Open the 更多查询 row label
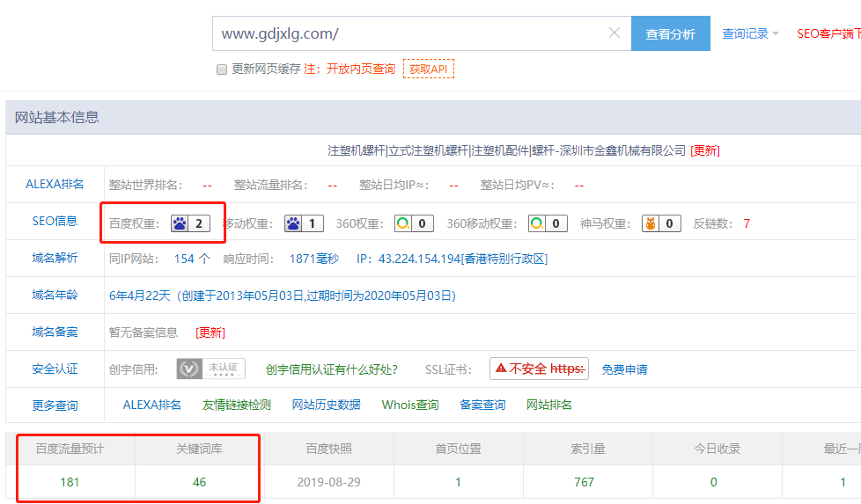This screenshot has height=504, width=861. pyautogui.click(x=55, y=405)
